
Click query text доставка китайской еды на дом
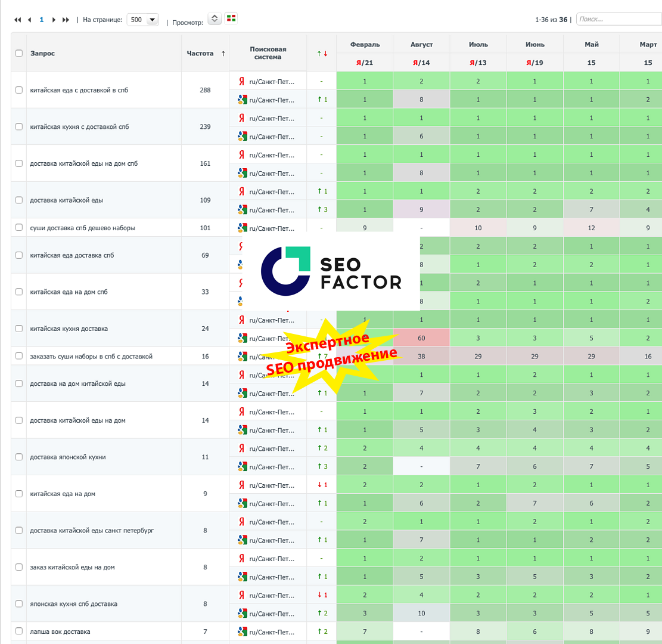point(77,420)
